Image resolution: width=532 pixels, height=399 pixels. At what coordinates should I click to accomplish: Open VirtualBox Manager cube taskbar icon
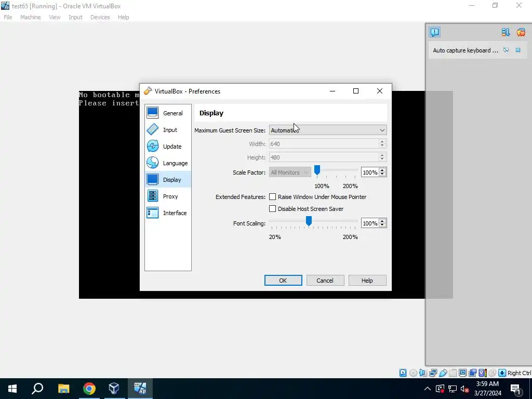pos(114,389)
